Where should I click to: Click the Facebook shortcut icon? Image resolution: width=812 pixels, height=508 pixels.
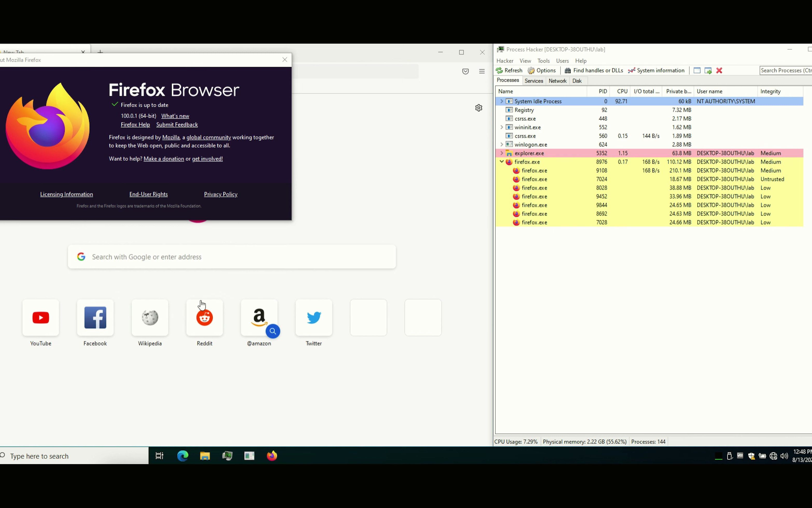pos(95,317)
